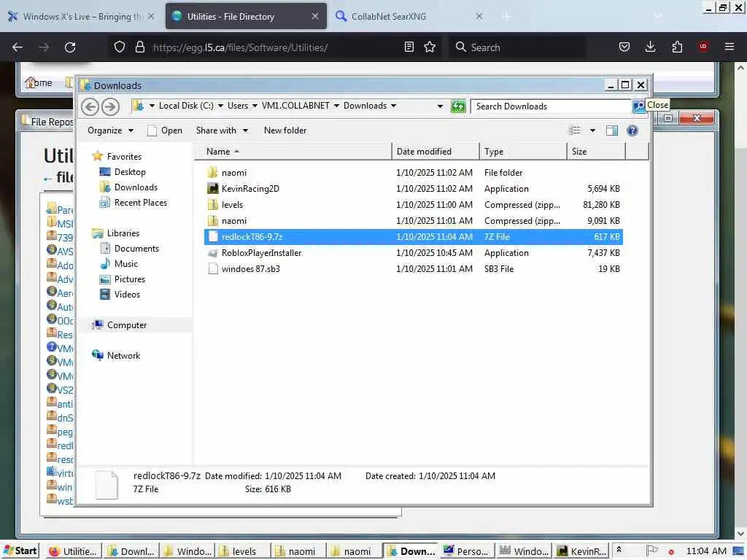Switch to CollabNet SearXNG tab

[410, 16]
